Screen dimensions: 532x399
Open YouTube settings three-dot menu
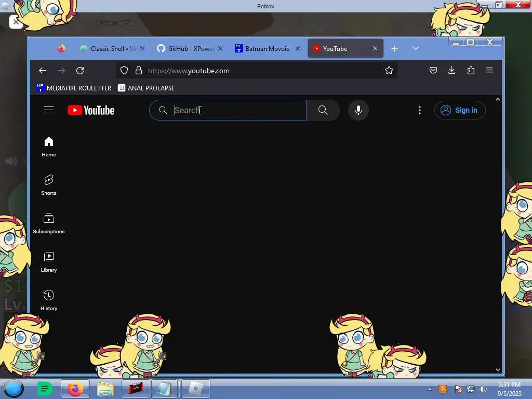coord(420,110)
